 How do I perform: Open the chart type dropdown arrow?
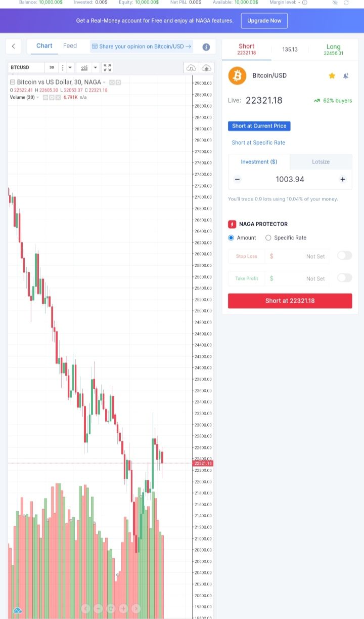pos(70,67)
